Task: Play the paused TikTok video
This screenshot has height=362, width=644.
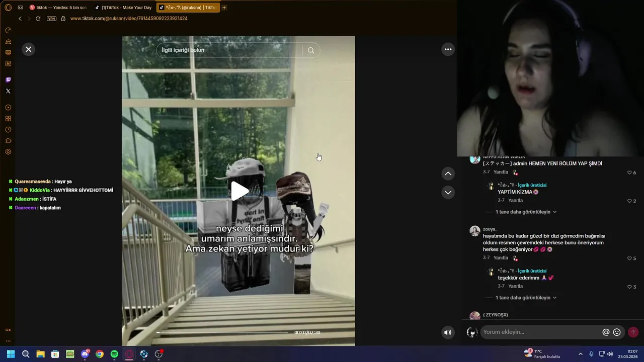Action: pos(239,191)
